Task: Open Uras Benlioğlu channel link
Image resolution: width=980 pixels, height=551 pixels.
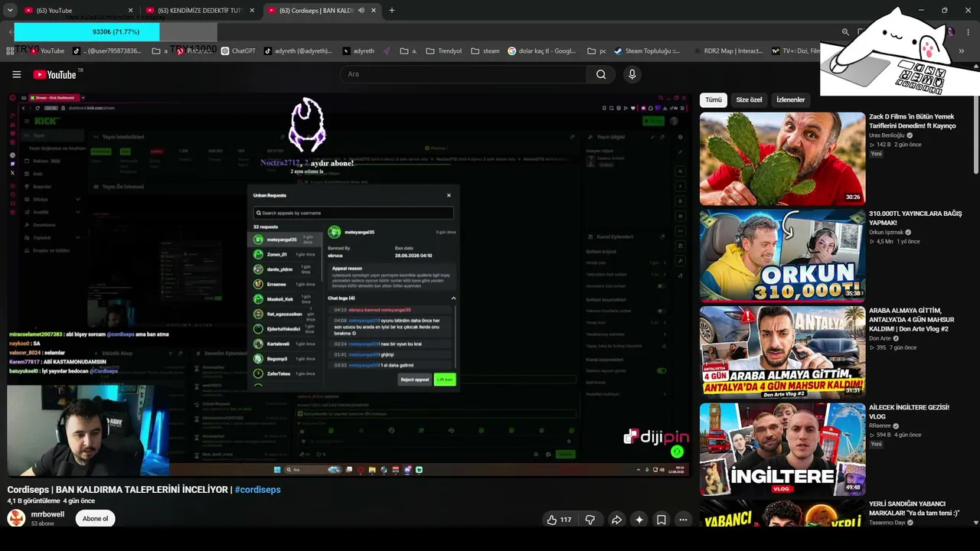Action: [x=887, y=135]
